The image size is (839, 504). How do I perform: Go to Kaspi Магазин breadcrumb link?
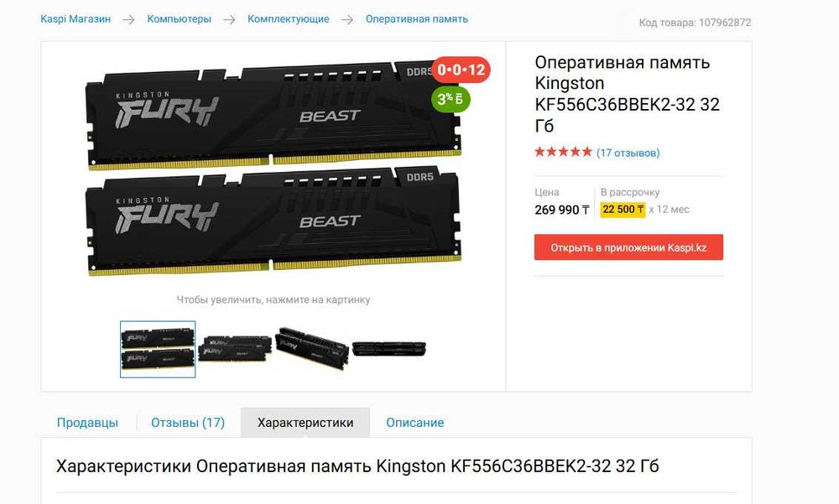click(x=76, y=19)
